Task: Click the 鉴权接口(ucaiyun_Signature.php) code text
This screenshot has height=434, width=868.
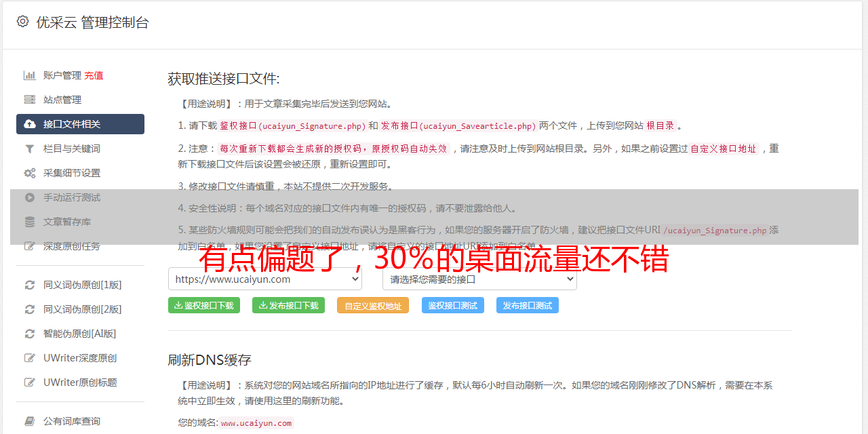Action: pyautogui.click(x=292, y=125)
